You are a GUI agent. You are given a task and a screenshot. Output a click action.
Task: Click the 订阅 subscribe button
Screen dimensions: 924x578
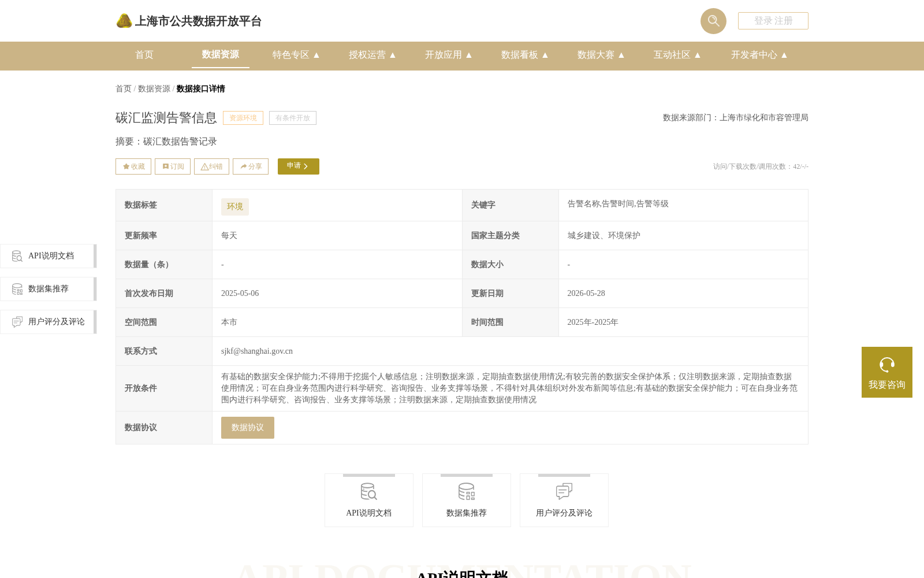(x=173, y=166)
